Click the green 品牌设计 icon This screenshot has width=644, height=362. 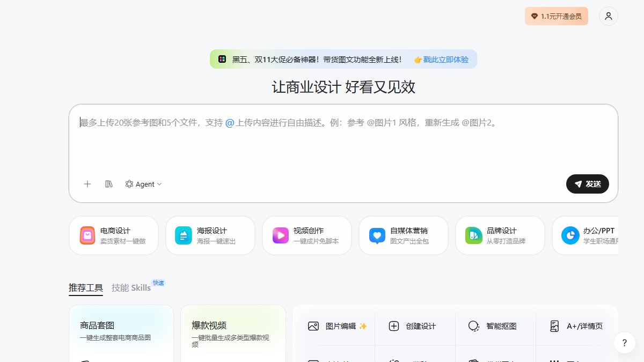coord(474,235)
